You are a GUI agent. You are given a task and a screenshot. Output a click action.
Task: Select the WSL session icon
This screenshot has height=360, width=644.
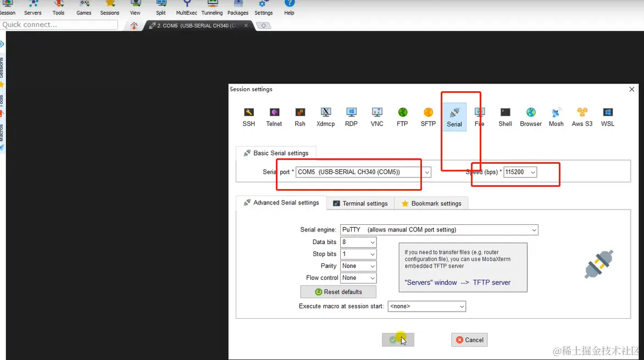point(607,117)
